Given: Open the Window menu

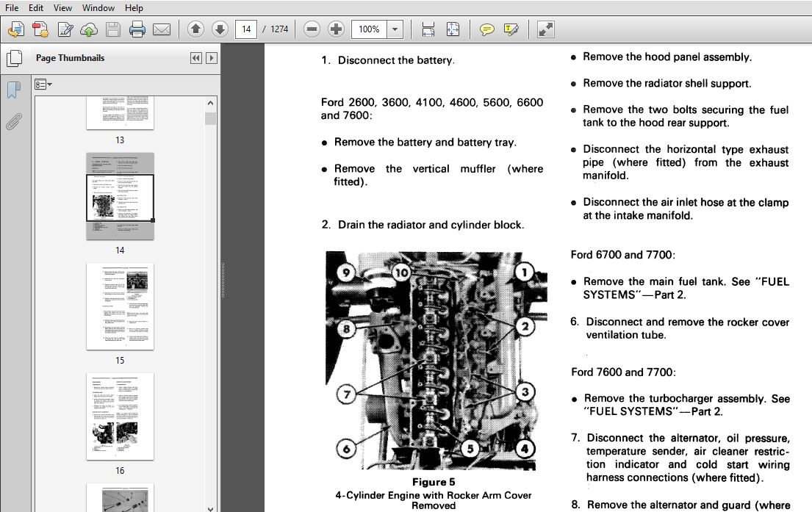Looking at the screenshot, I should coord(98,8).
